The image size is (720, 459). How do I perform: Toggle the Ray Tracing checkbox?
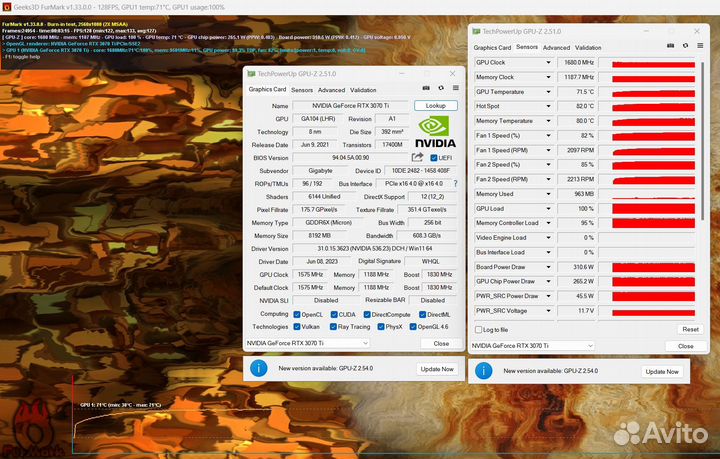(x=333, y=327)
